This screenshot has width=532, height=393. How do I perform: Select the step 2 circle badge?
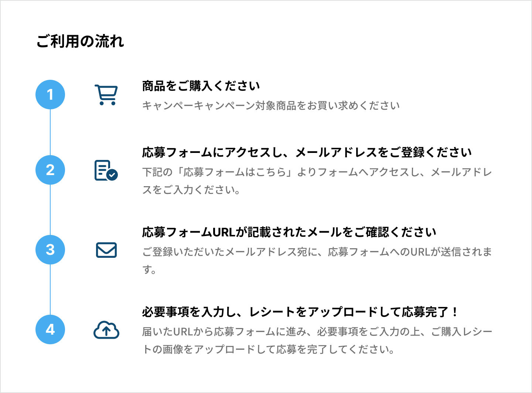(x=50, y=170)
